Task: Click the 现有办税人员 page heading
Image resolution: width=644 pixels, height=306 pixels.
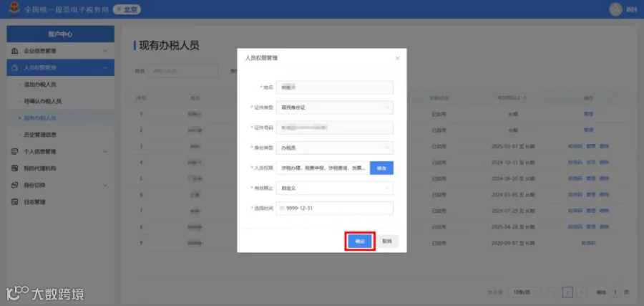Action: [x=169, y=46]
